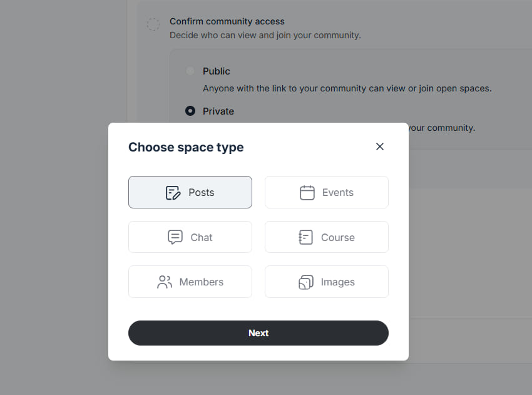This screenshot has height=395, width=532.
Task: Click the Members people icon
Action: pos(165,282)
